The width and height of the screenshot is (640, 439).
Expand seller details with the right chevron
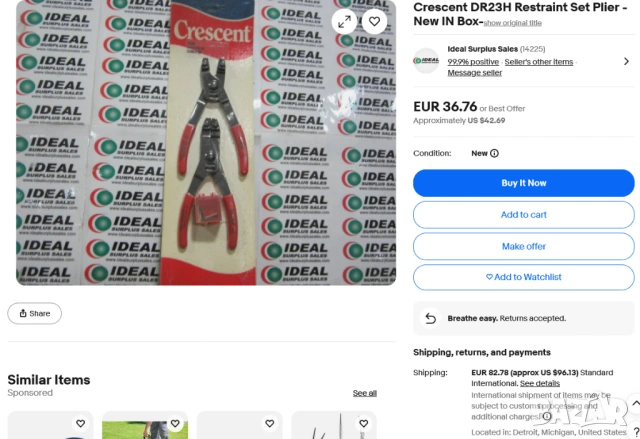pos(627,61)
